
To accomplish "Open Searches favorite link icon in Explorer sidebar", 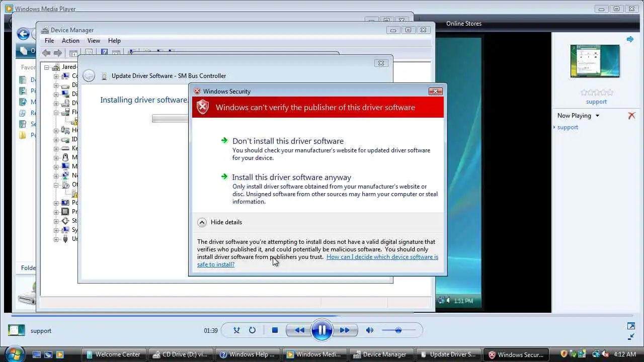I will (23, 124).
